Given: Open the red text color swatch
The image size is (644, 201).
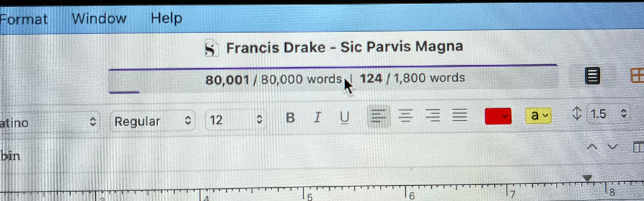Looking at the screenshot, I should click(x=498, y=116).
